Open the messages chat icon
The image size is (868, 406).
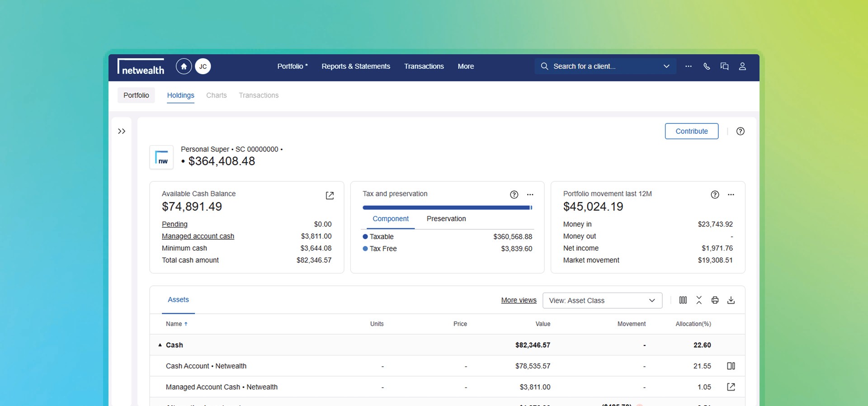(724, 66)
